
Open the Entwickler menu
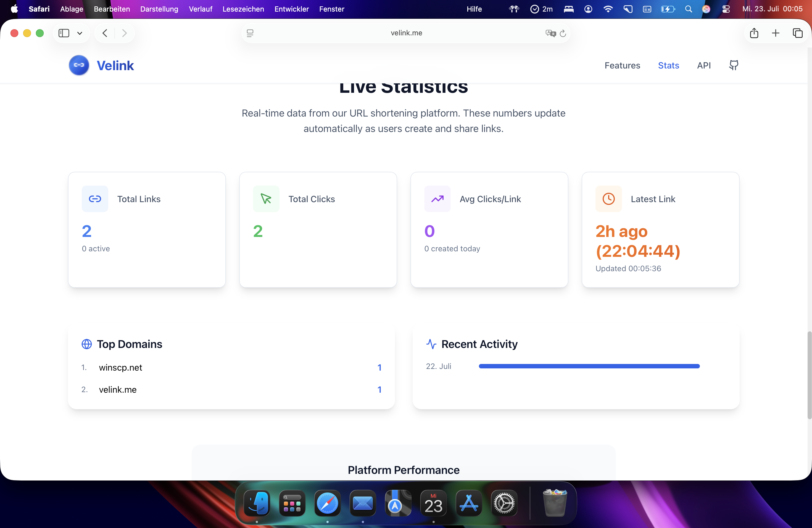pos(291,9)
